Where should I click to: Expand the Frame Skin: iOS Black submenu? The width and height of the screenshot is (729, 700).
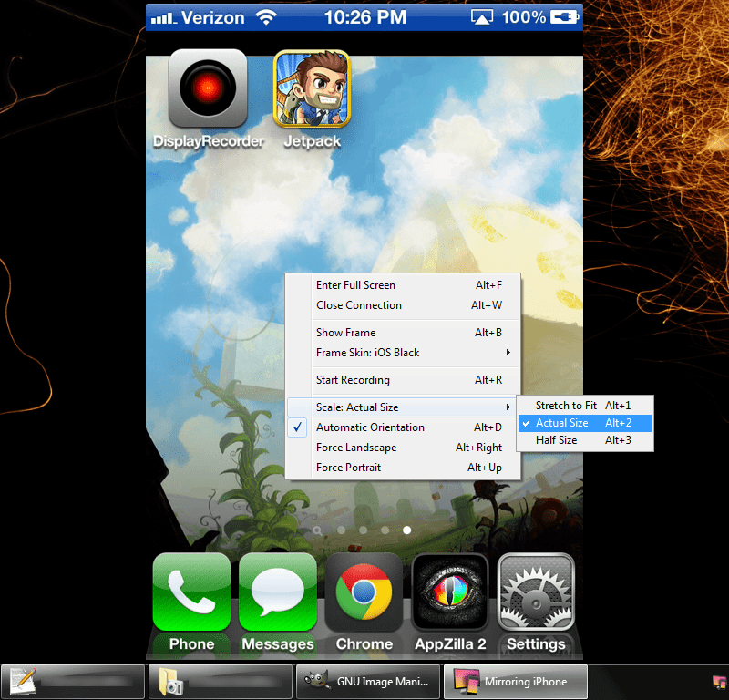[403, 353]
